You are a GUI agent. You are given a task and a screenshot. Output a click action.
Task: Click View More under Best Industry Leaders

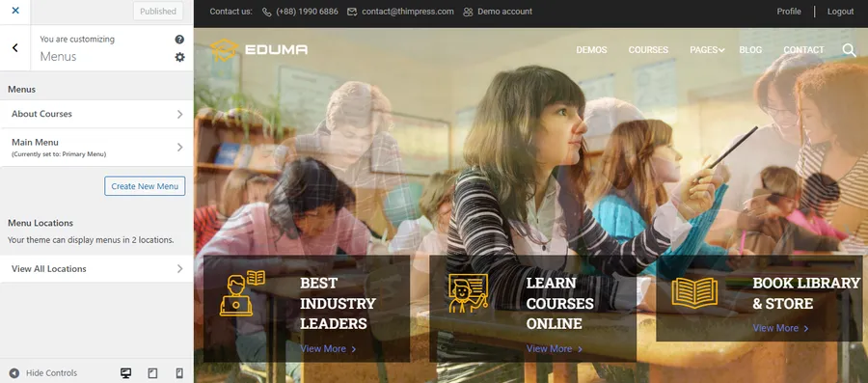click(328, 348)
